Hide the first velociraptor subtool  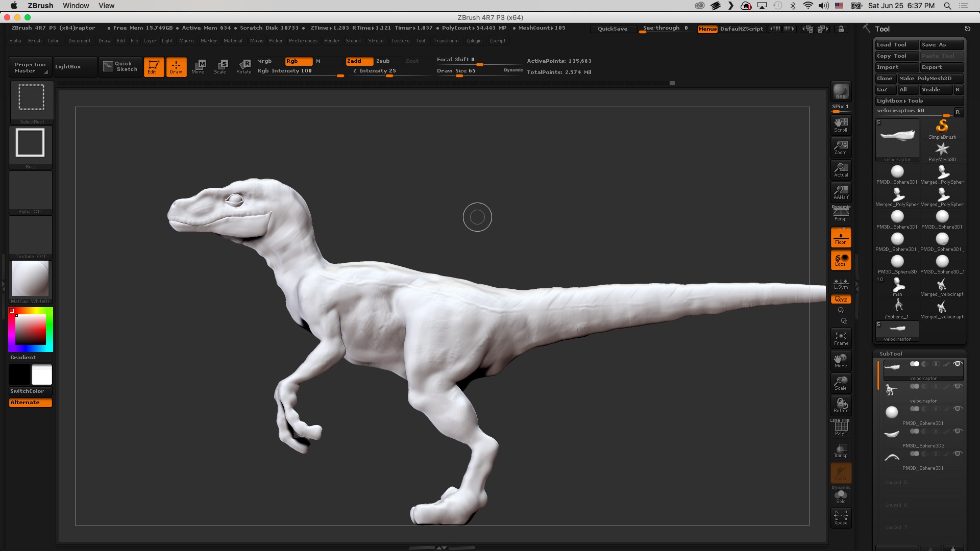coord(958,364)
